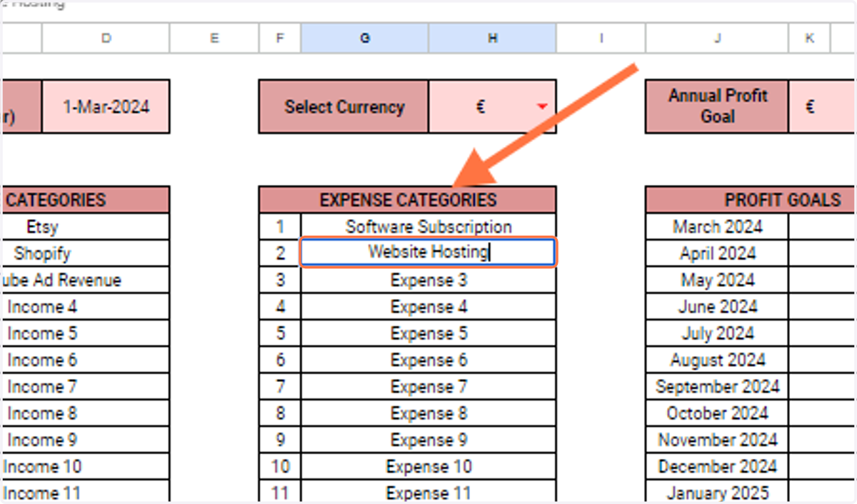Click expense row number 10 cell

280,466
